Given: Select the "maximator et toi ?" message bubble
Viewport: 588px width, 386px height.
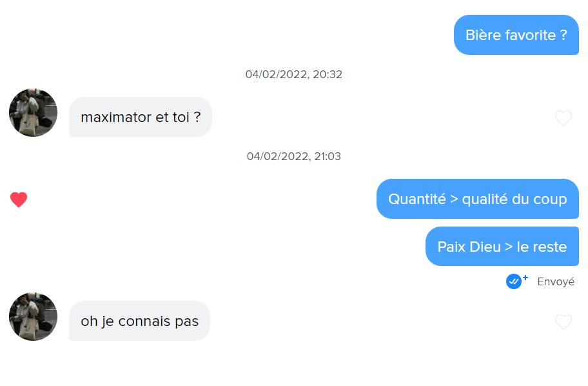Looking at the screenshot, I should coord(140,117).
